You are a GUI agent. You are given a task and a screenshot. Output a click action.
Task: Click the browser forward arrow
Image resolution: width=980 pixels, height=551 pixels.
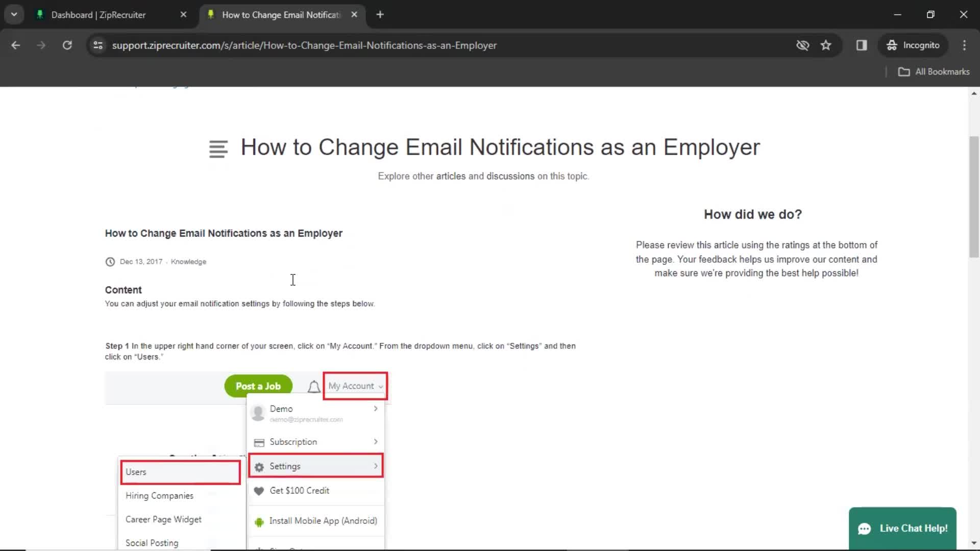coord(41,45)
